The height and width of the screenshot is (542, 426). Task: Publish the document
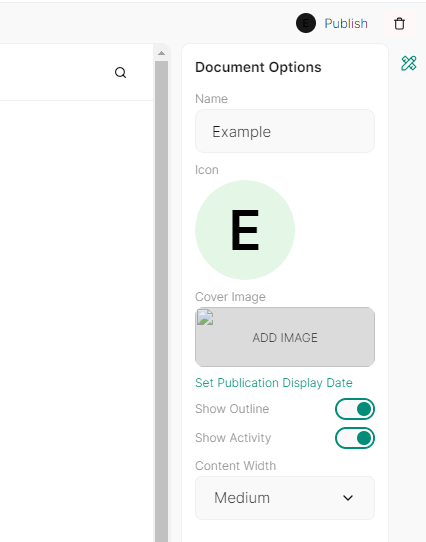[x=346, y=24]
